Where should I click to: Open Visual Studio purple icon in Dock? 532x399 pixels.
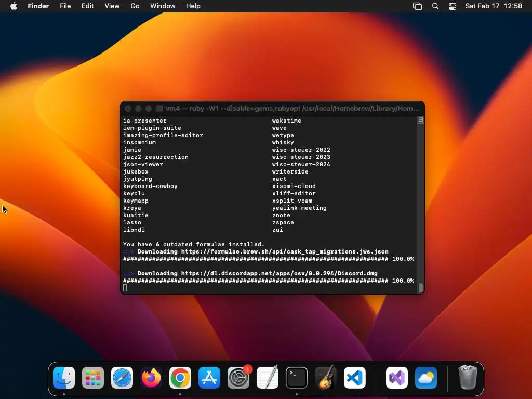click(x=397, y=378)
